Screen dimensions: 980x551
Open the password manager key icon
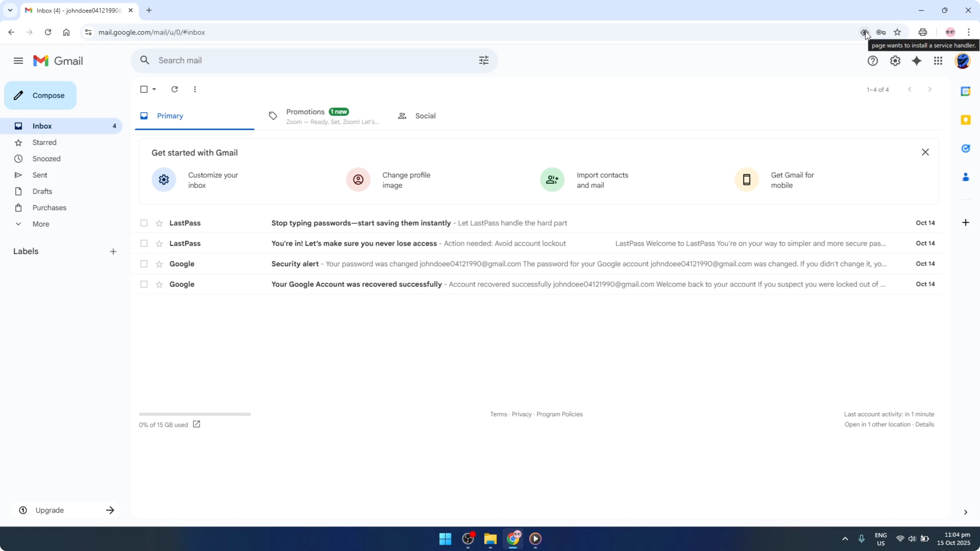[881, 32]
